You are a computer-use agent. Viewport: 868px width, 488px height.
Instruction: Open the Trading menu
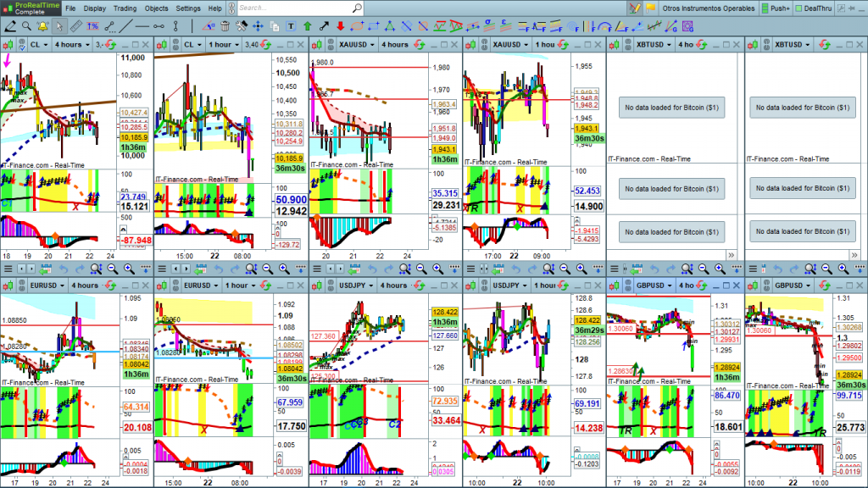(x=125, y=8)
